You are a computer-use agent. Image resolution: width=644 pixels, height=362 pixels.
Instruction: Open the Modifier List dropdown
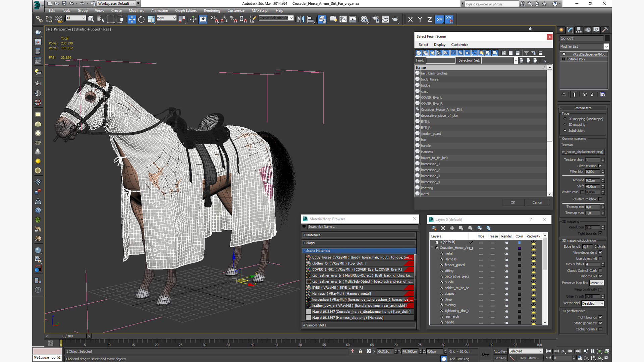(x=584, y=47)
